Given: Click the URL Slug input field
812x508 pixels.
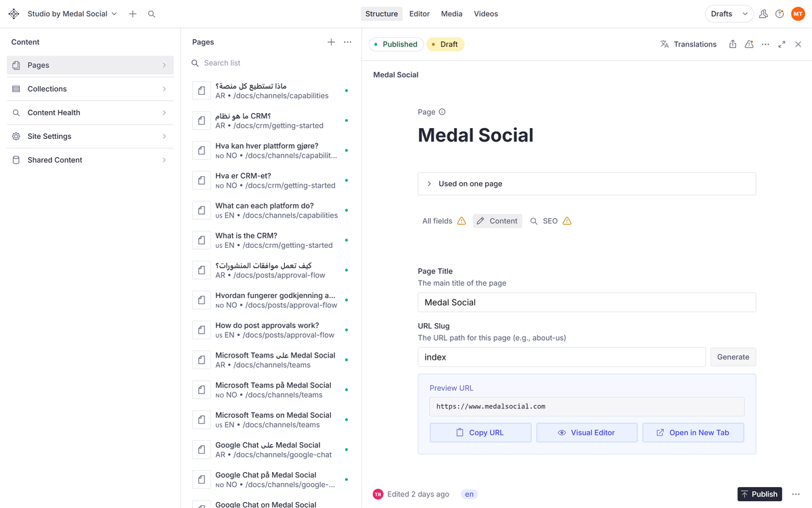Looking at the screenshot, I should click(x=562, y=357).
